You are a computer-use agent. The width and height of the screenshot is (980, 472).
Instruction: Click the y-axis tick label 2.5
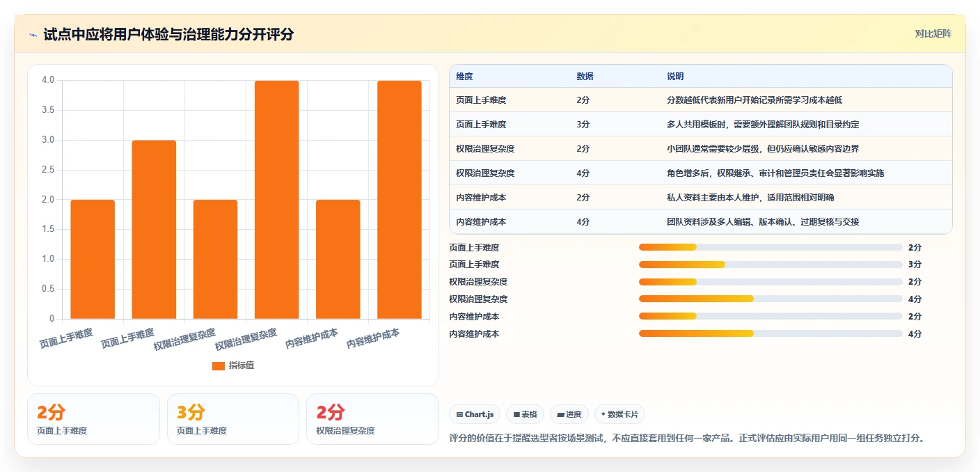pyautogui.click(x=48, y=170)
